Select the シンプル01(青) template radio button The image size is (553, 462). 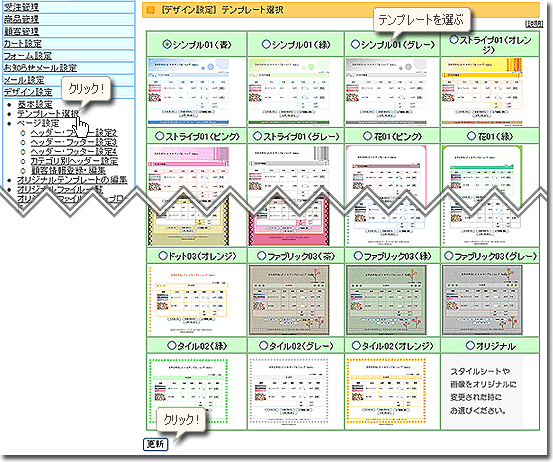click(x=167, y=44)
